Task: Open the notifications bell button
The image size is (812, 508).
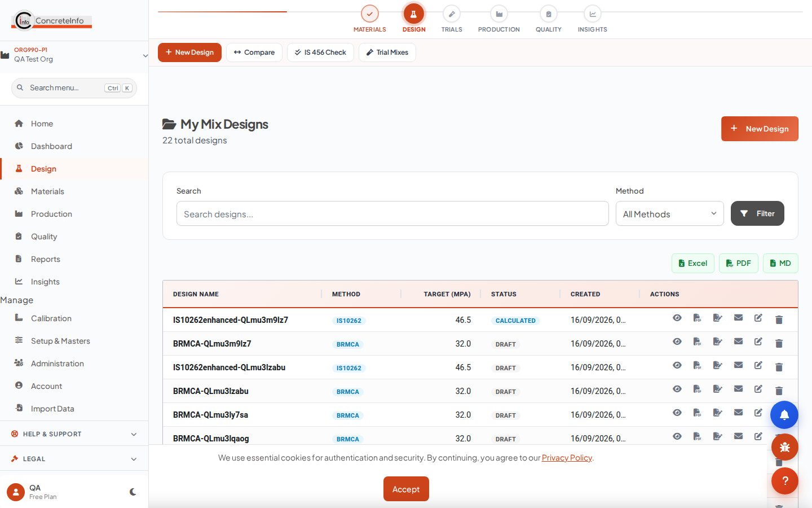Action: 784,415
